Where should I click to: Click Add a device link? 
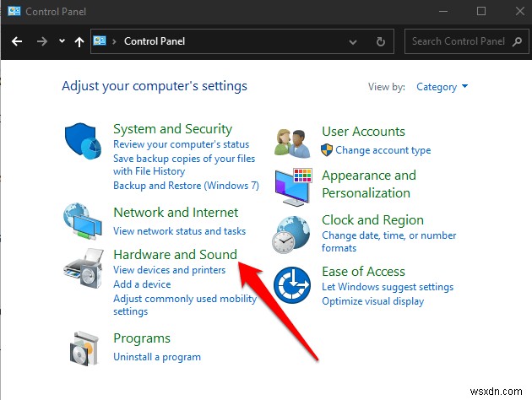pyautogui.click(x=142, y=284)
